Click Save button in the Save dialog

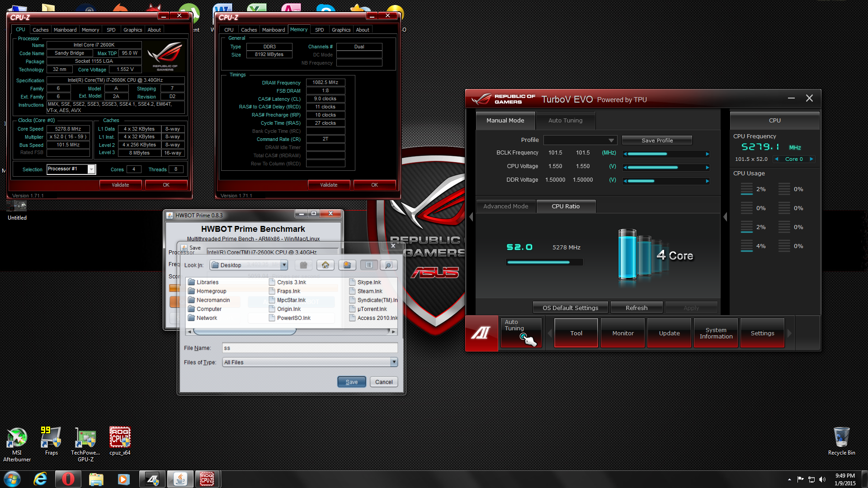[x=352, y=382]
